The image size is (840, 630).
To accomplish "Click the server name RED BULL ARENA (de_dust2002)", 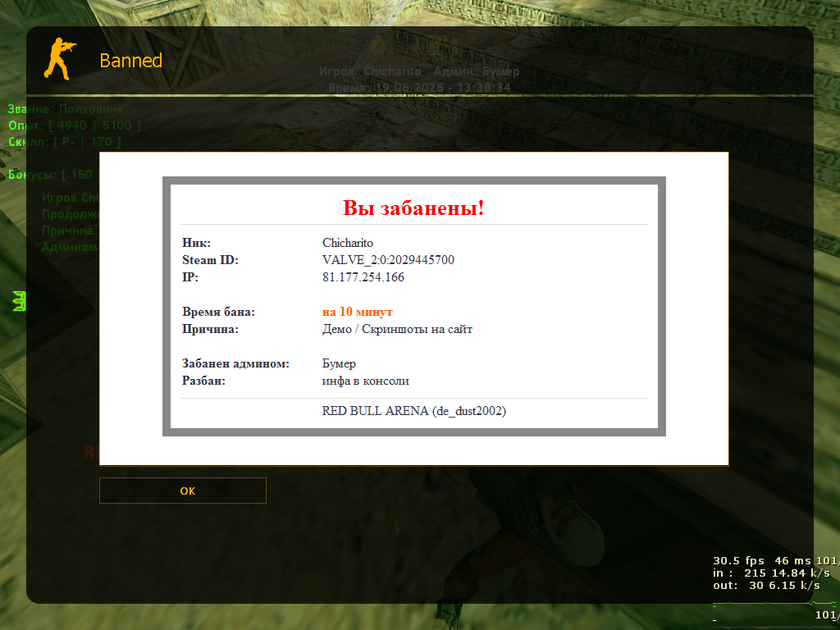I will click(414, 411).
